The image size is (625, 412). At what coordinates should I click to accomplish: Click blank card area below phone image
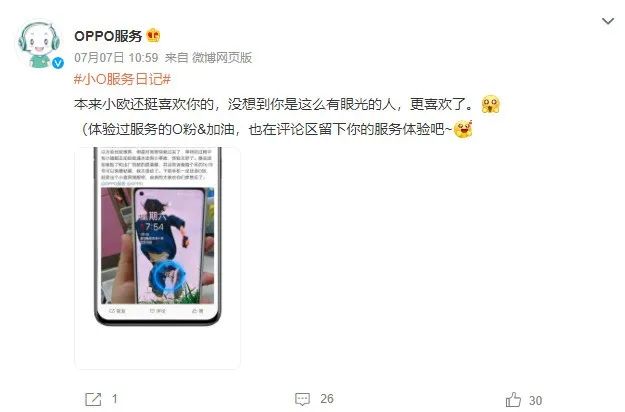point(157,347)
